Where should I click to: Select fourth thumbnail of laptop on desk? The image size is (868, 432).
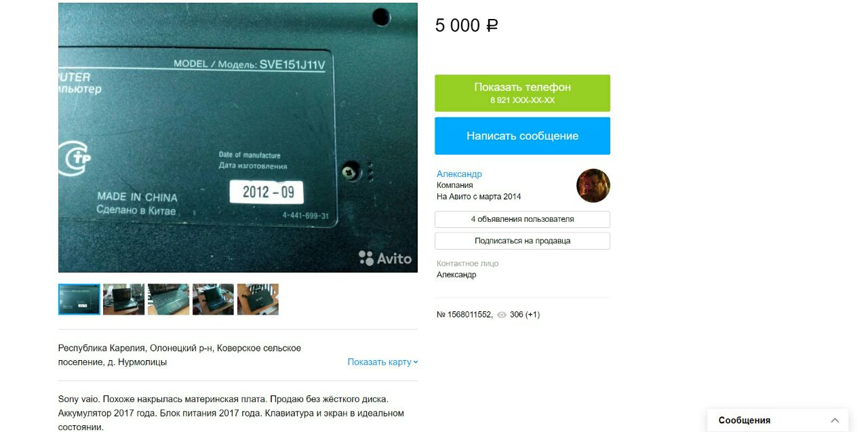click(x=213, y=299)
